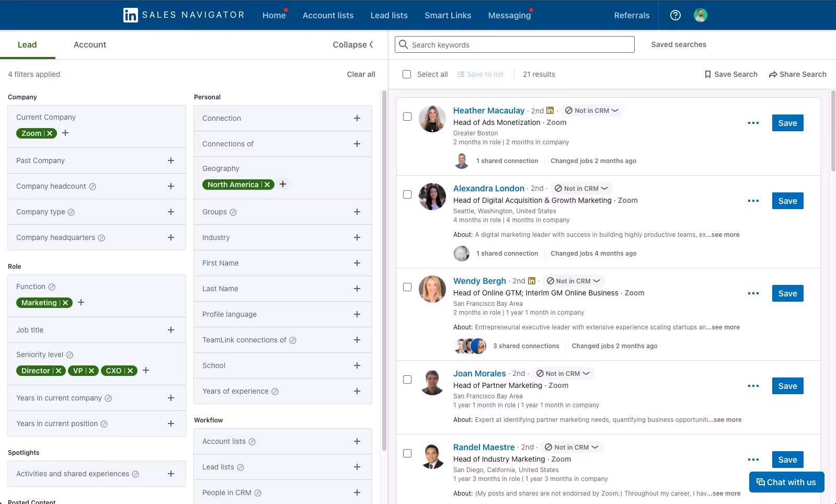Open the help question mark icon

coord(675,15)
